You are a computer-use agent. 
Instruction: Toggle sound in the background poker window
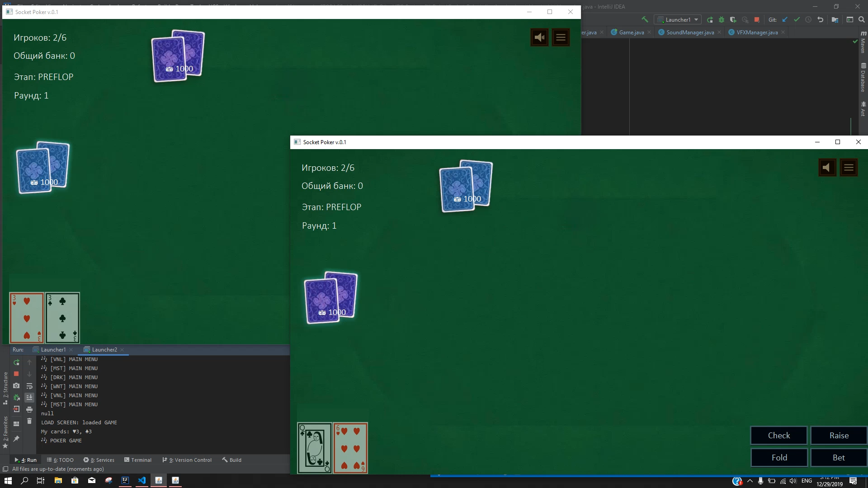539,38
